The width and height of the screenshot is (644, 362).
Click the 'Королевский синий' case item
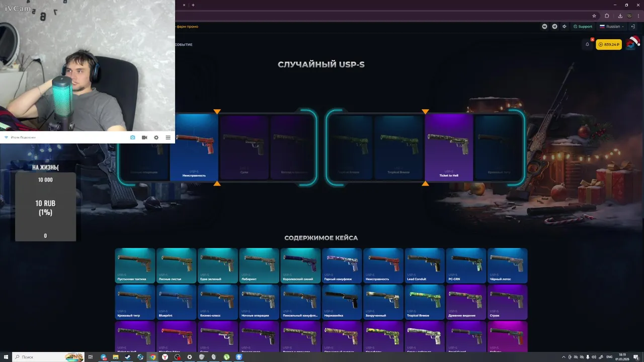click(300, 265)
